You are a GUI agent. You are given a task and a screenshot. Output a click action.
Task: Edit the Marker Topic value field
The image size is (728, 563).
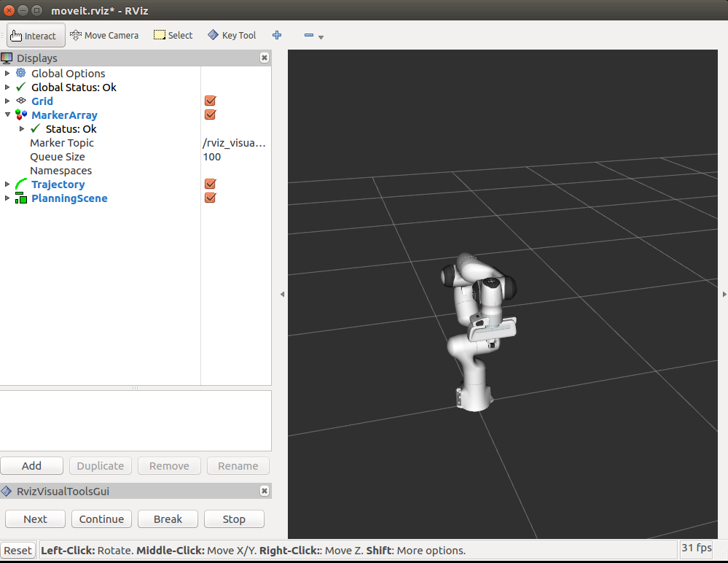[235, 142]
